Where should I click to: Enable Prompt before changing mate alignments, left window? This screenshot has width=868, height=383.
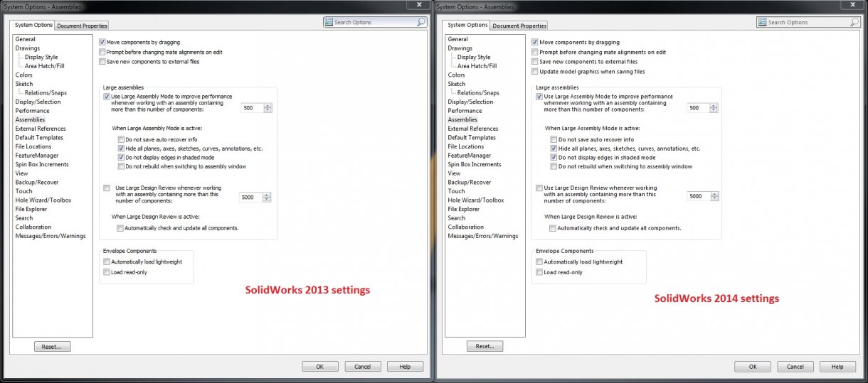[102, 52]
